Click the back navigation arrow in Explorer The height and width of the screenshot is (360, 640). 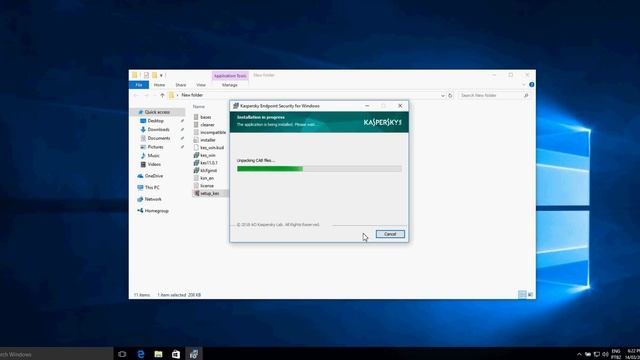pos(136,95)
